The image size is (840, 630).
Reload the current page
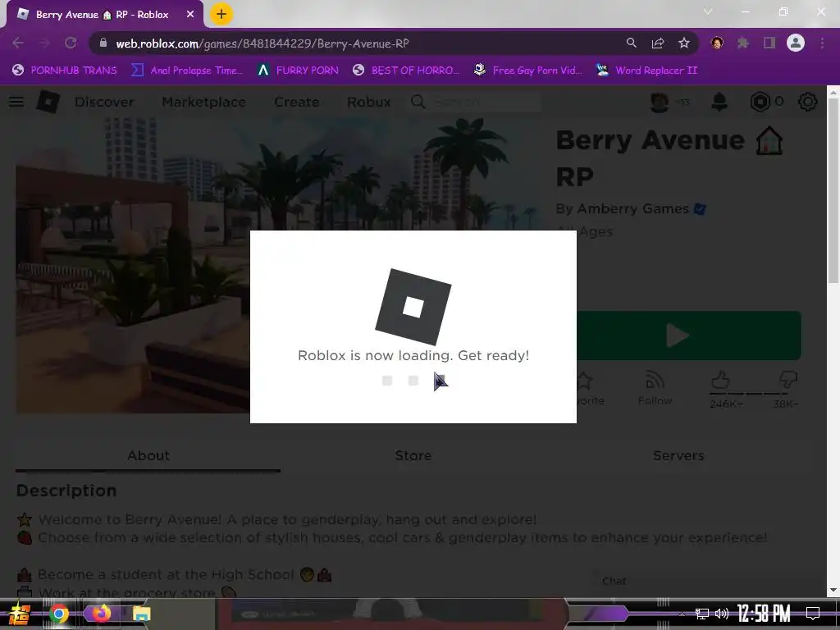coord(71,43)
